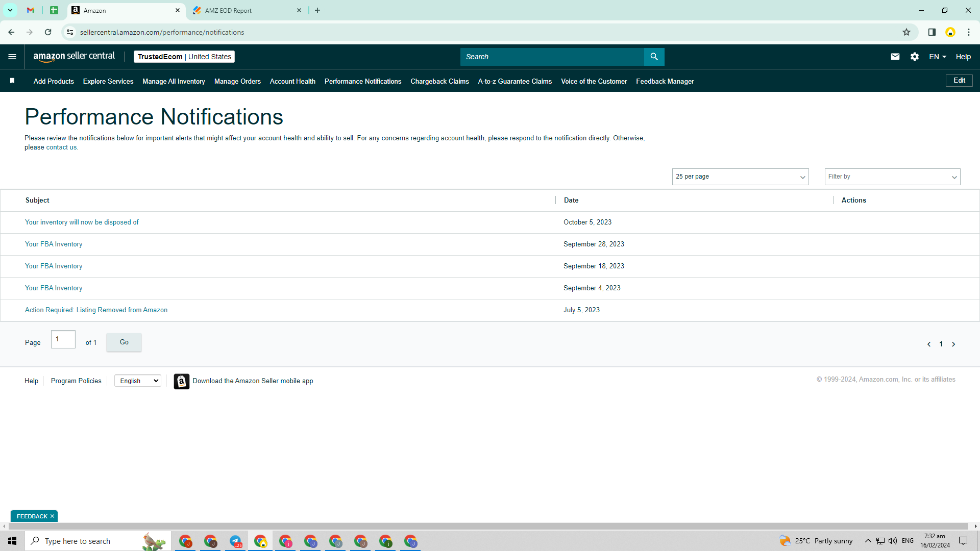This screenshot has height=551, width=980.
Task: Open the Windows Start menu
Action: point(12,541)
